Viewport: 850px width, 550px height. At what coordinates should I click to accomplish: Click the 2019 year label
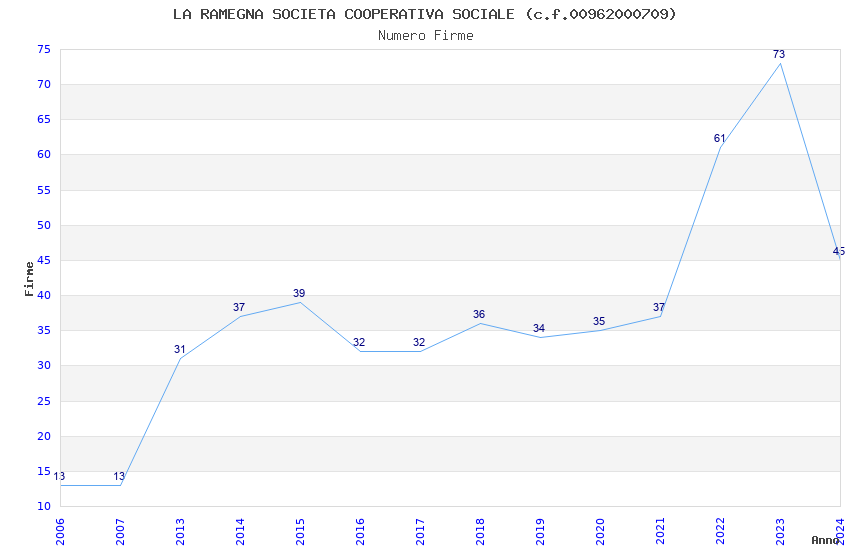(x=540, y=532)
